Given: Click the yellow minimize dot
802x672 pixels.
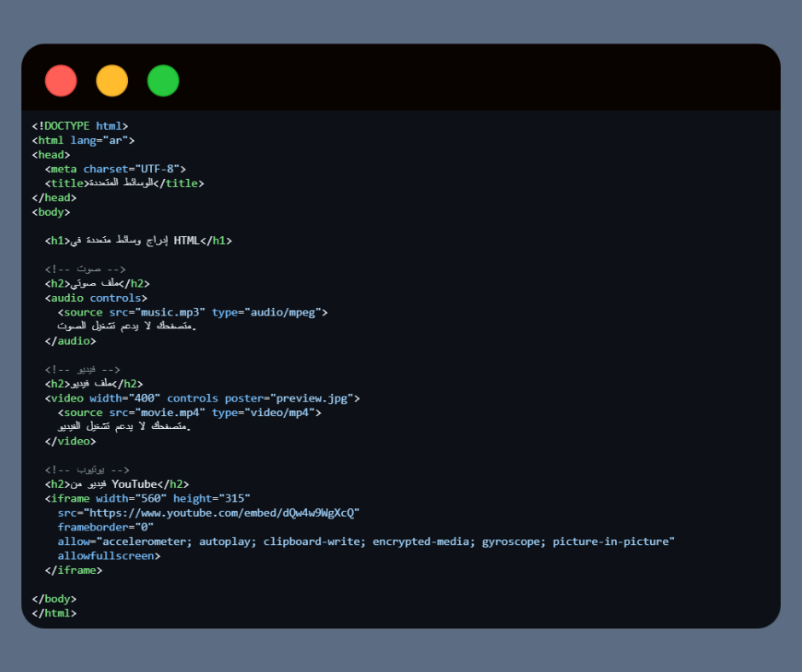Looking at the screenshot, I should [x=112, y=81].
